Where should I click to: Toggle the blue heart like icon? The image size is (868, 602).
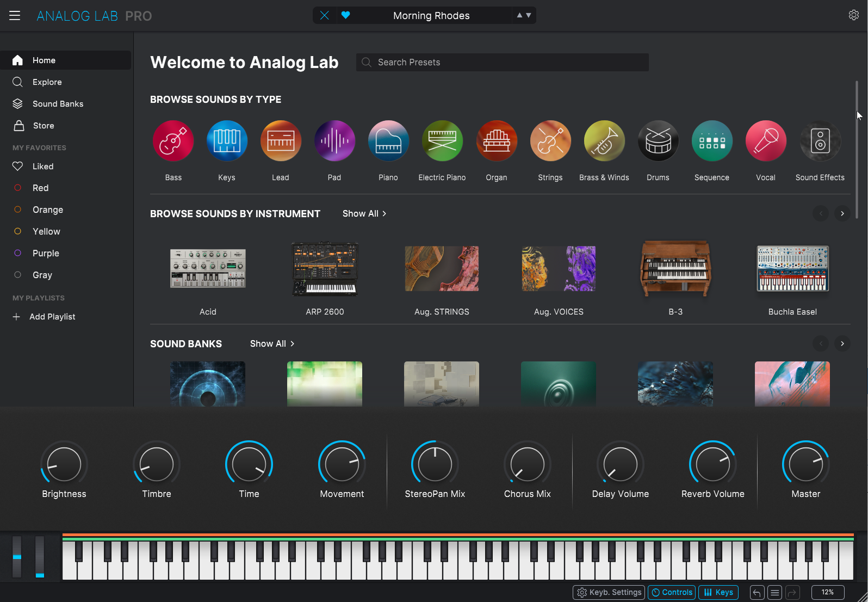(345, 15)
